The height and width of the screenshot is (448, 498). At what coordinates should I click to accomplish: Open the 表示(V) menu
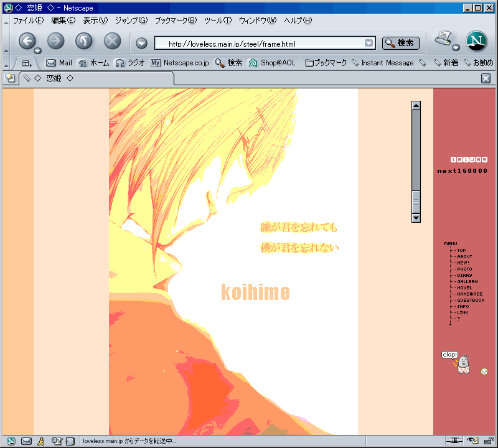pos(95,21)
